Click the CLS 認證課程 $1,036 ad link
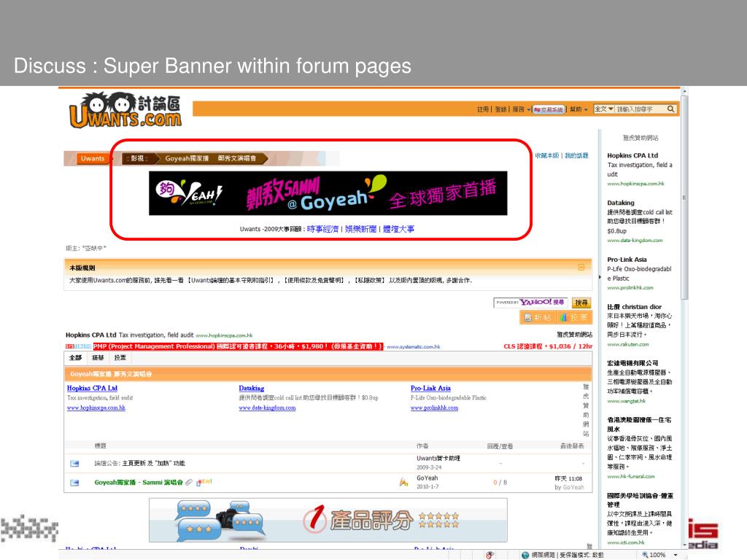747x560 pixels. (x=548, y=346)
